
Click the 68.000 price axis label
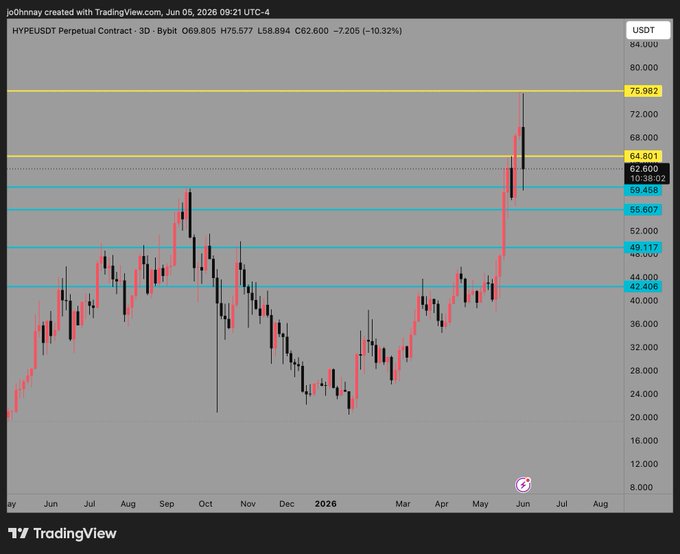pos(644,138)
